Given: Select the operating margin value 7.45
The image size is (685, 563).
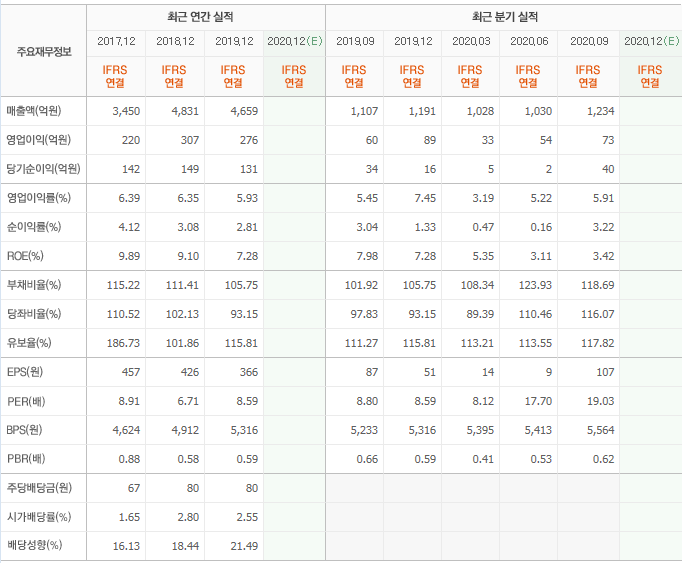Looking at the screenshot, I should 425,198.
